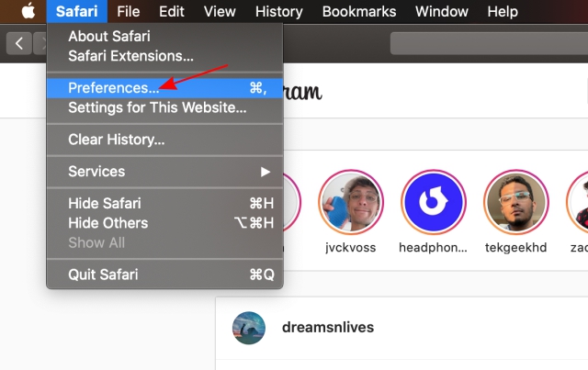Choose Hide Safari
This screenshot has height=370, width=588.
coord(164,203)
